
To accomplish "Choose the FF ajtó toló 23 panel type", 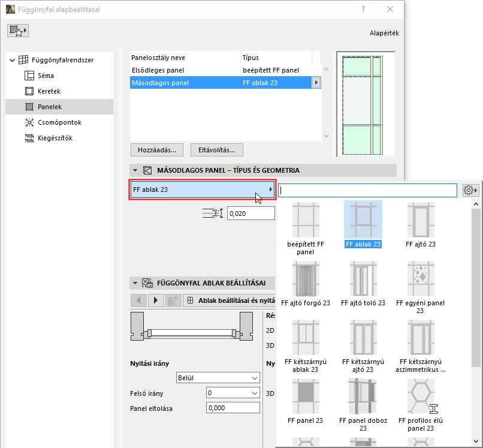I will 363,284.
